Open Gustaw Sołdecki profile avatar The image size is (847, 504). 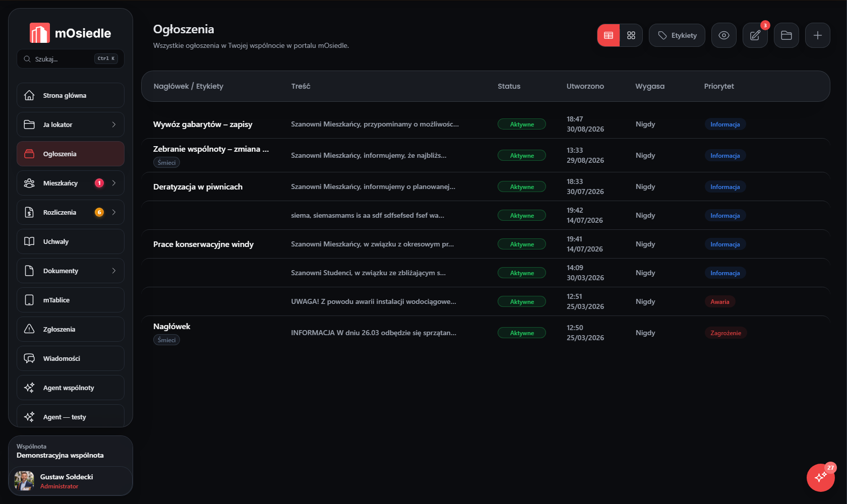(24, 481)
